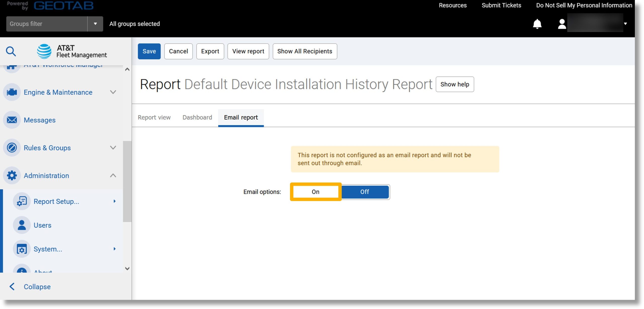Click the Administration sidebar icon
The width and height of the screenshot is (644, 309).
(x=12, y=175)
